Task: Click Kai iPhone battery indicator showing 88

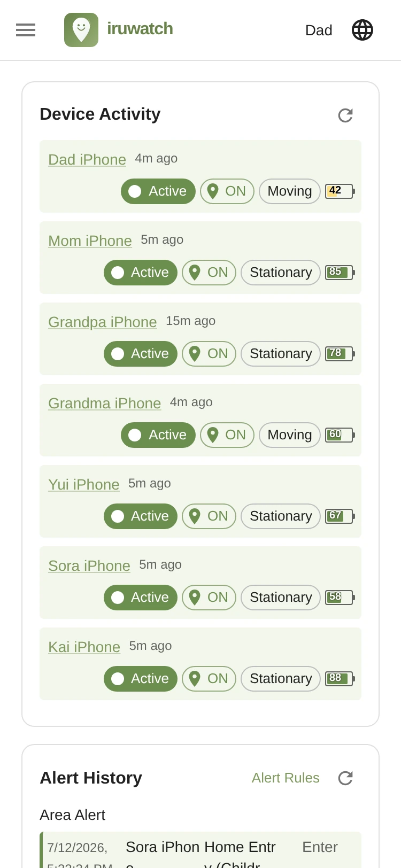Action: tap(340, 679)
